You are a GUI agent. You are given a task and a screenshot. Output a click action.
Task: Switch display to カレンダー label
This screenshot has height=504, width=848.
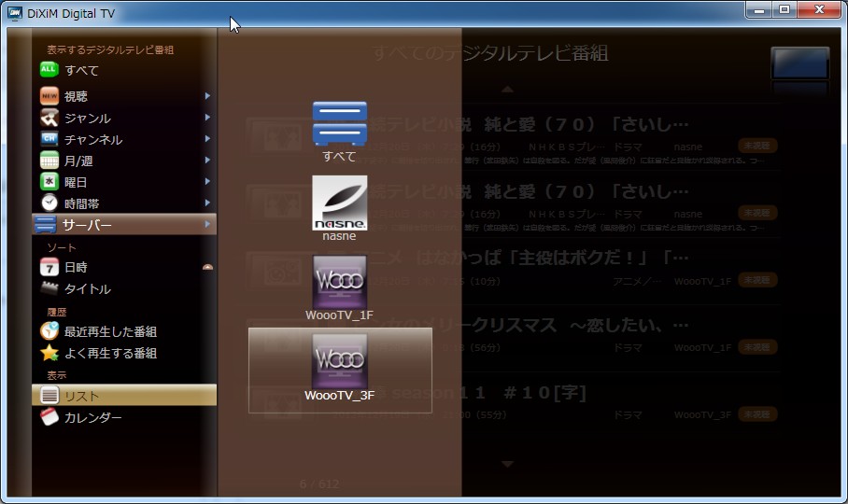[x=93, y=417]
